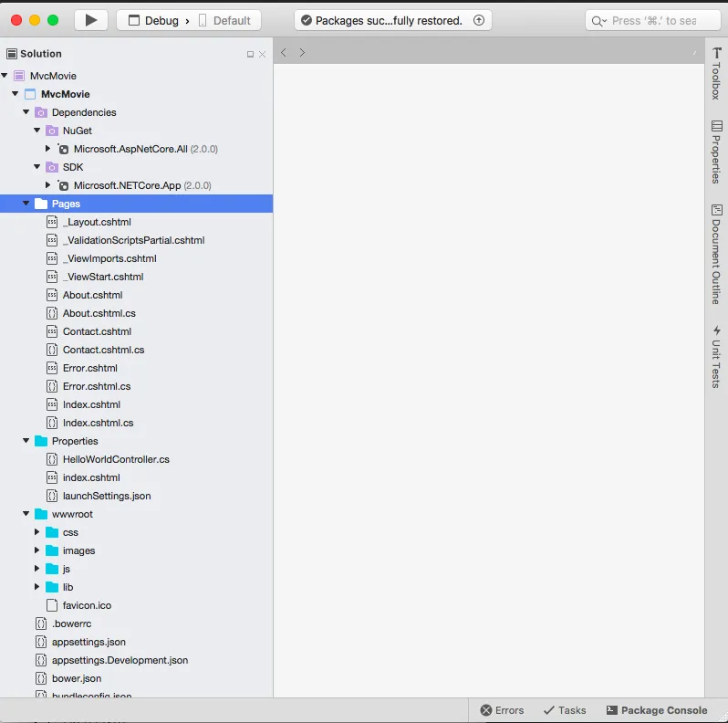Select Index.cshtml in Pages folder
This screenshot has width=728, height=723.
click(91, 404)
